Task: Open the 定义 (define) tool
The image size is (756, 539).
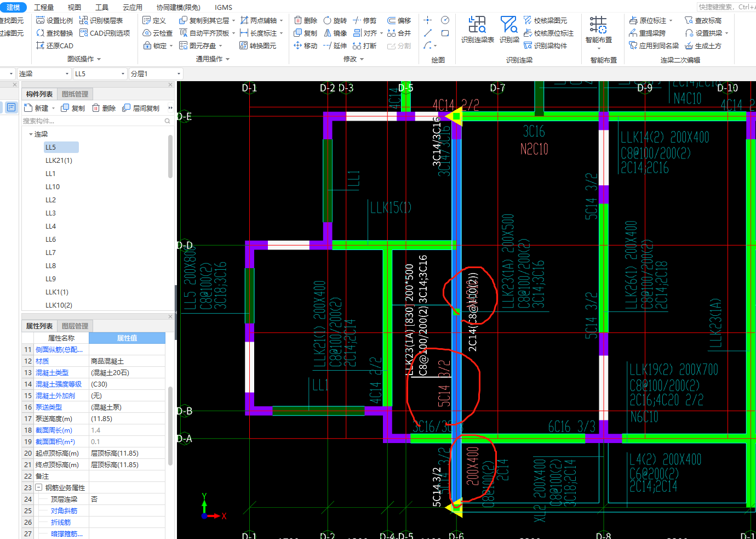Action: [154, 20]
